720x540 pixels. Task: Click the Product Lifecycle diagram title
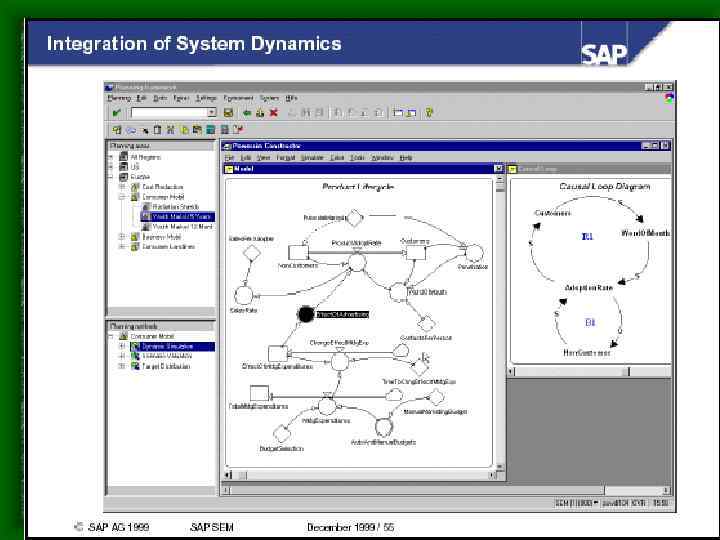358,186
